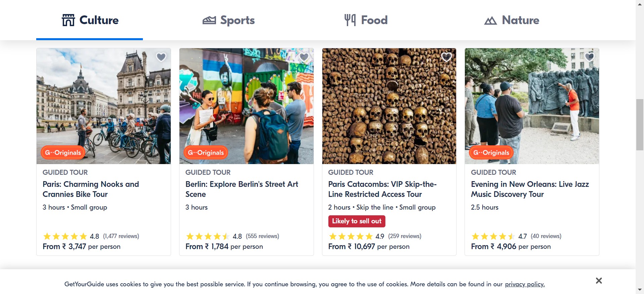Screen dimensions: 644x294
Task: Save Paris Catacombs tour using heart icon
Action: click(446, 57)
